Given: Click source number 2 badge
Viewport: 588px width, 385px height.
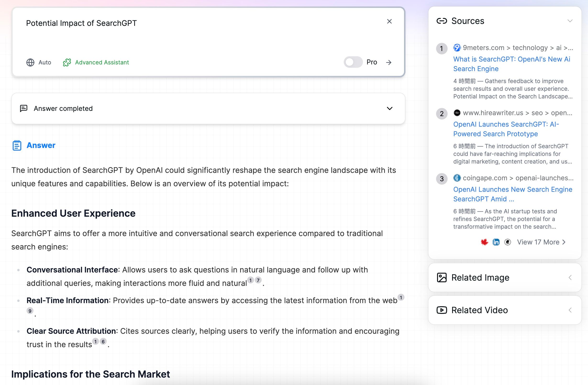Looking at the screenshot, I should [442, 114].
